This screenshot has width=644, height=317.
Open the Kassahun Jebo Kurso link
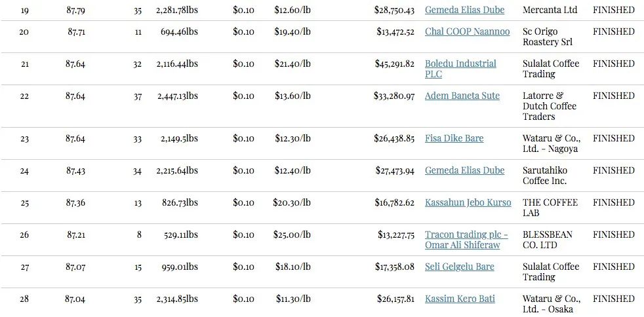coord(468,202)
